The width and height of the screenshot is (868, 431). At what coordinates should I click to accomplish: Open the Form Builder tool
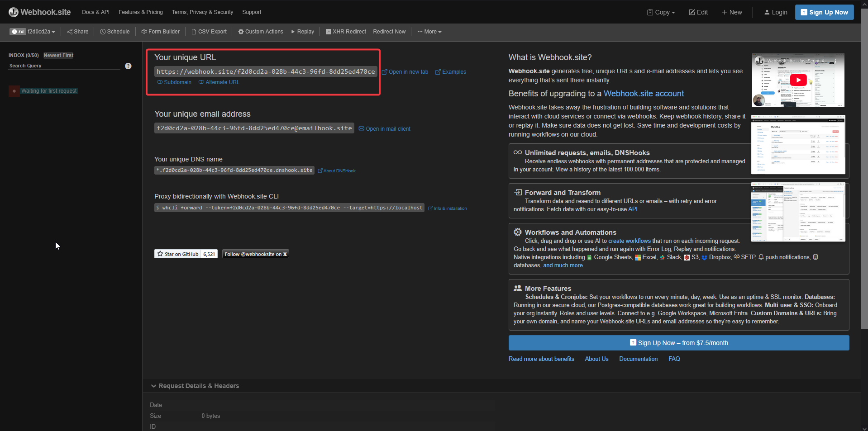pos(160,32)
